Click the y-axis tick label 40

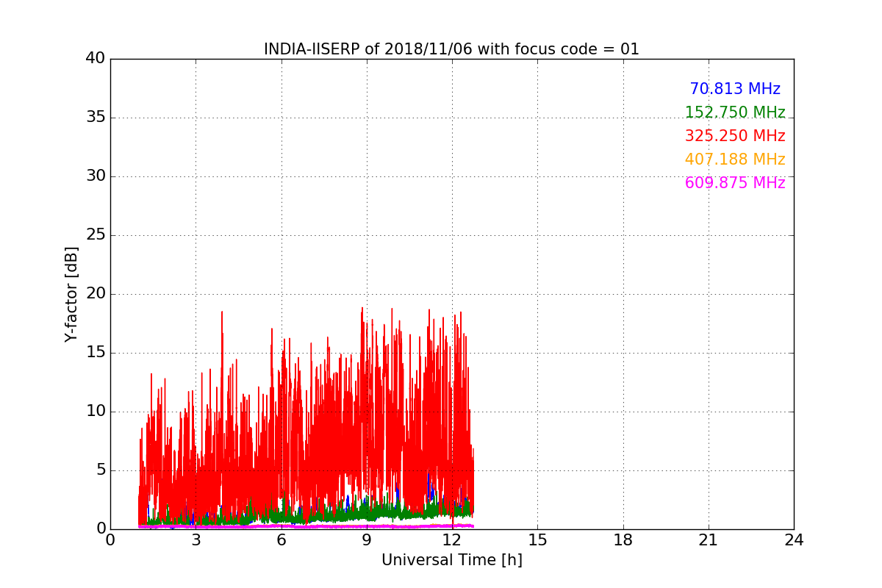tap(96, 59)
